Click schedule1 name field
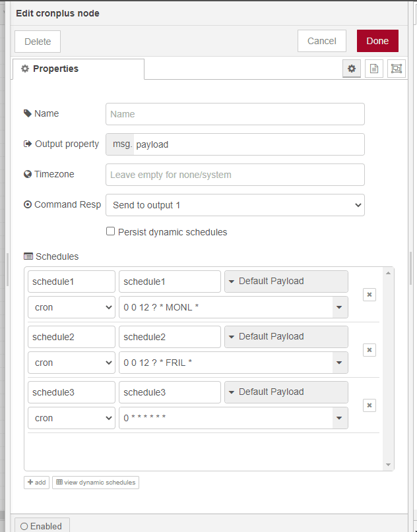 (x=71, y=281)
